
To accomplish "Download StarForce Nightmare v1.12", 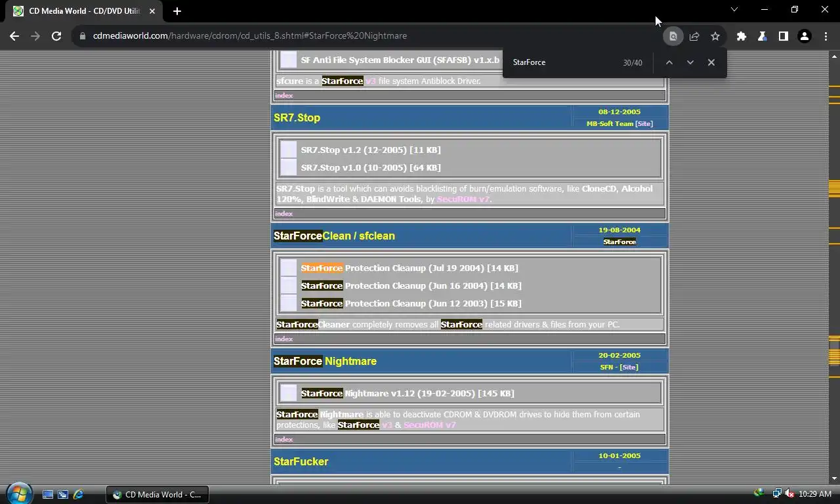I will 408,393.
